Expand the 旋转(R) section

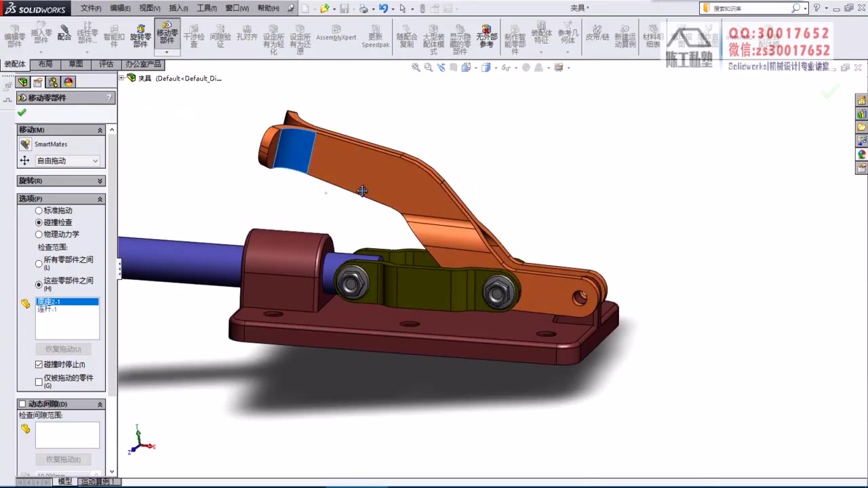[100, 181]
